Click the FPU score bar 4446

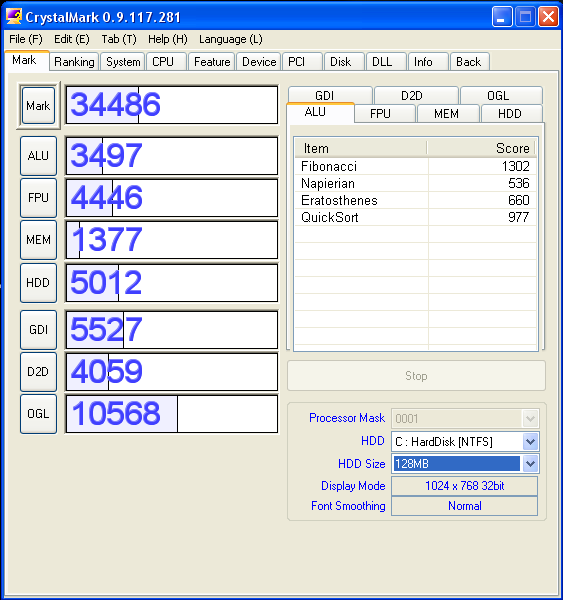[x=172, y=198]
